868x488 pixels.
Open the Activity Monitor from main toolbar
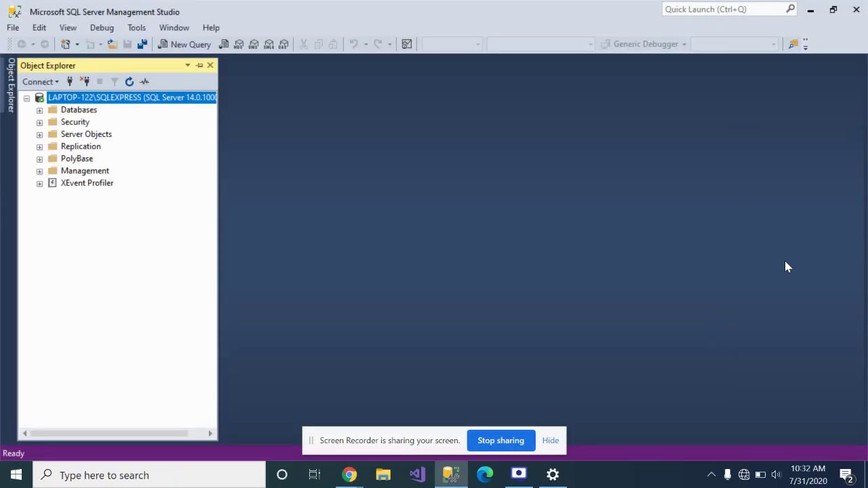tap(407, 44)
